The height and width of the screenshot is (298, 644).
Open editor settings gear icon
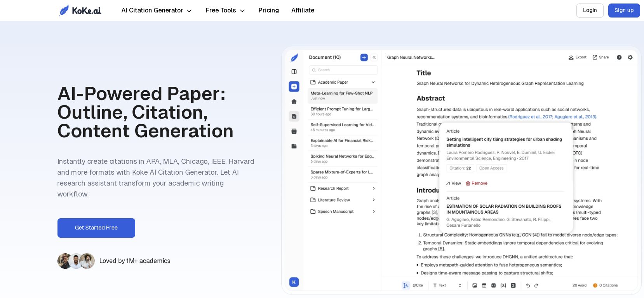coord(630,57)
